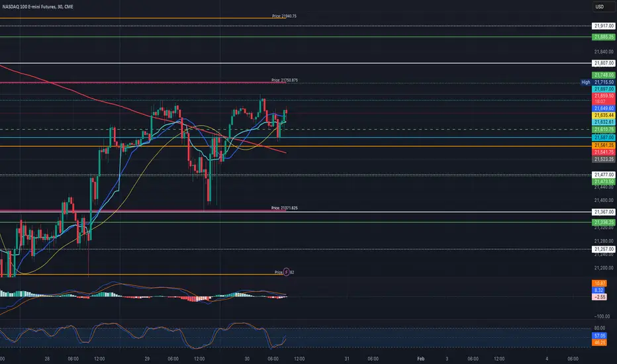The height and width of the screenshot is (364, 617).
Task: Select the 'Price: 21371.625' line label
Action: 285,208
